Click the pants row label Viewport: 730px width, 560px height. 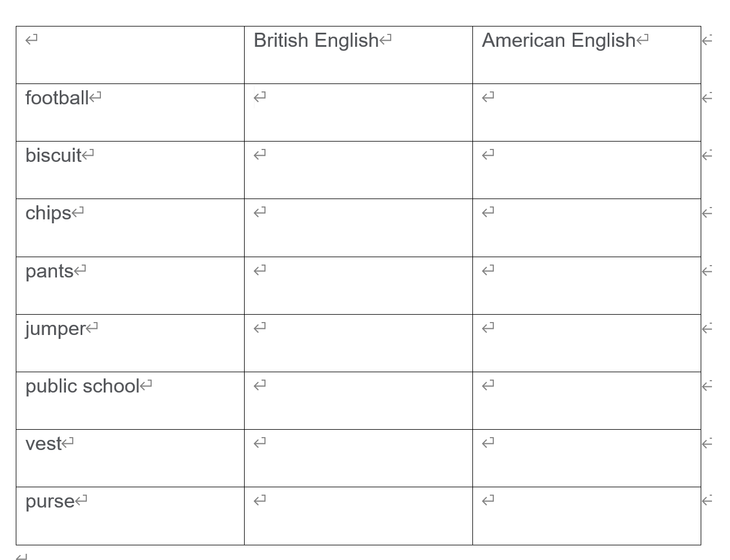coord(130,285)
